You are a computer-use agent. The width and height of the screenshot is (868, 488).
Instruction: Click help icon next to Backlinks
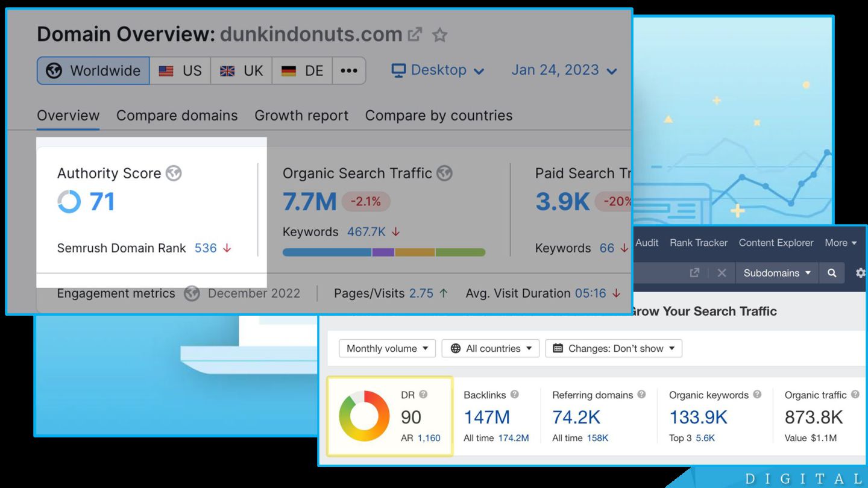coord(514,395)
